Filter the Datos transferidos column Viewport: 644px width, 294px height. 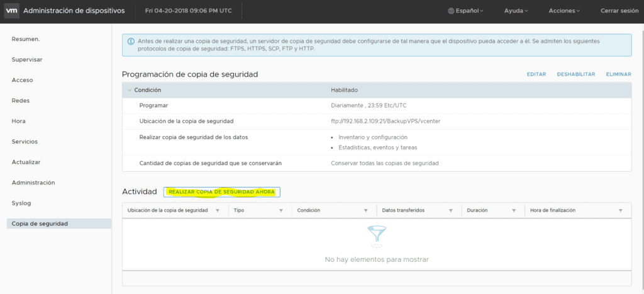[x=450, y=210]
